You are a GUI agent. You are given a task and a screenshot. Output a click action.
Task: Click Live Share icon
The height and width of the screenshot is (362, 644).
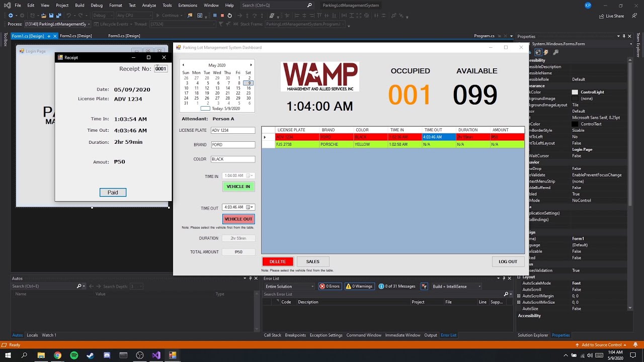(x=602, y=16)
